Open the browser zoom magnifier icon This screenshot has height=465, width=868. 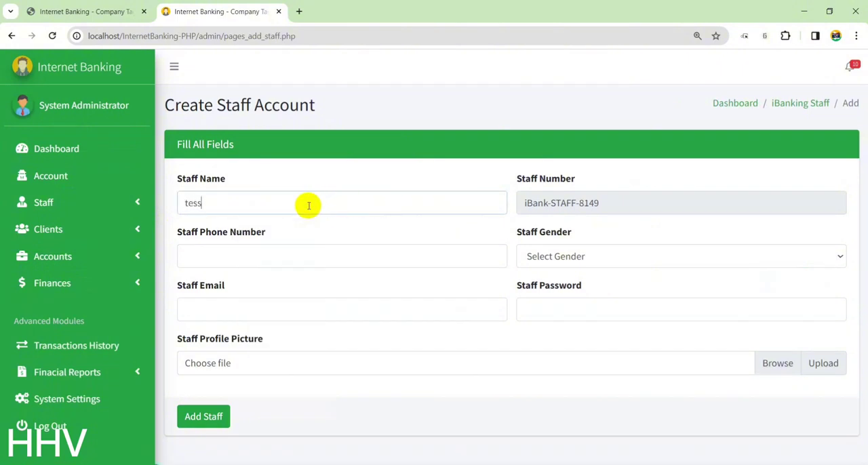coord(698,36)
